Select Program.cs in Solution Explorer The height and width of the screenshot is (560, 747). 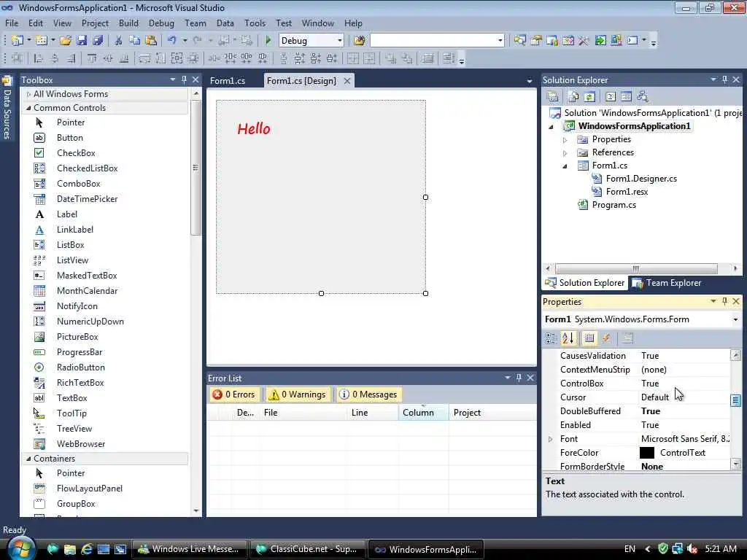(614, 205)
